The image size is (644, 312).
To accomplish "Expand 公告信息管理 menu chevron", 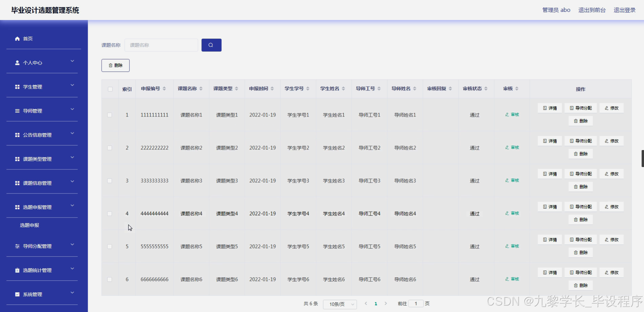I will [x=72, y=133].
